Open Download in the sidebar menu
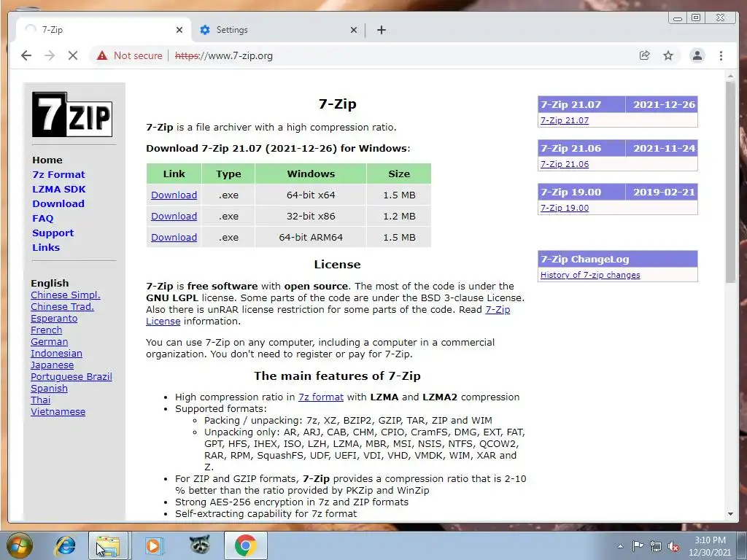 (58, 204)
